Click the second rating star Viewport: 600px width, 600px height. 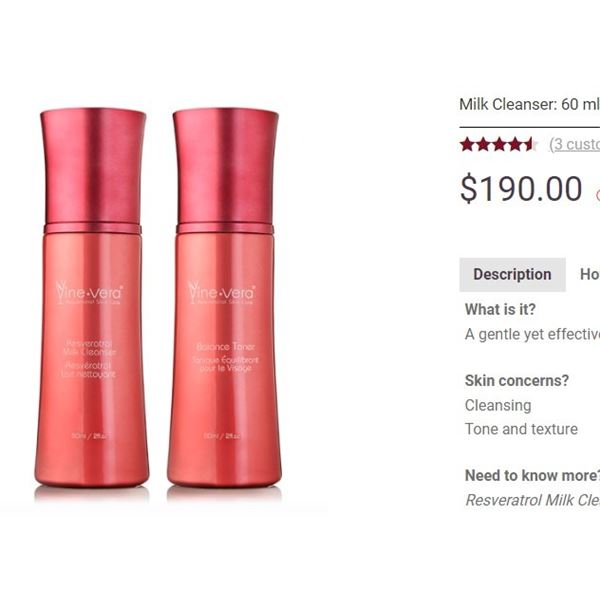pyautogui.click(x=483, y=145)
